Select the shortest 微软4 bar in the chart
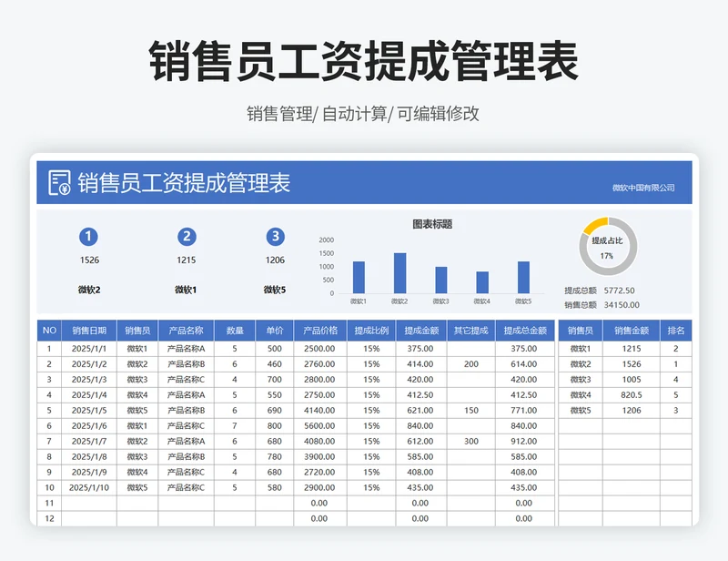The width and height of the screenshot is (728, 561). click(x=482, y=282)
